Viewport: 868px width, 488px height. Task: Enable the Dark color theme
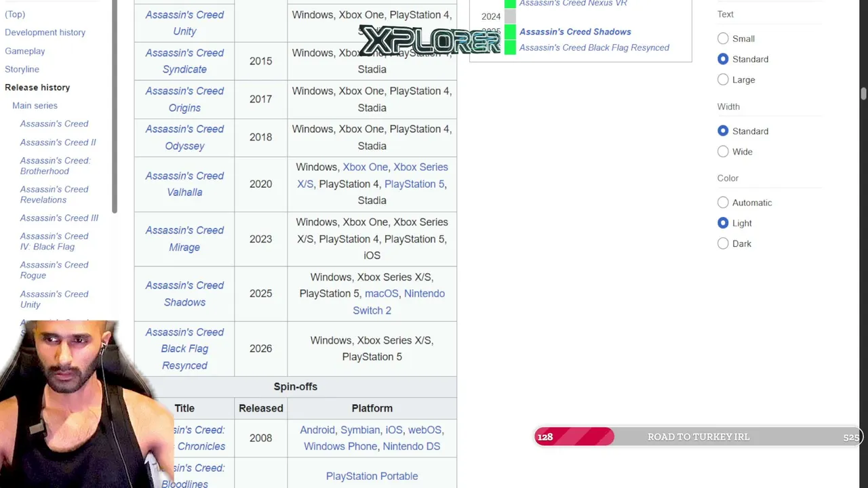[723, 243]
